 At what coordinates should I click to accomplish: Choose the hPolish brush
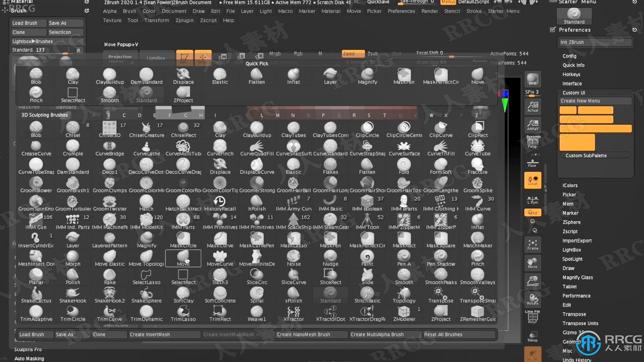(257, 203)
